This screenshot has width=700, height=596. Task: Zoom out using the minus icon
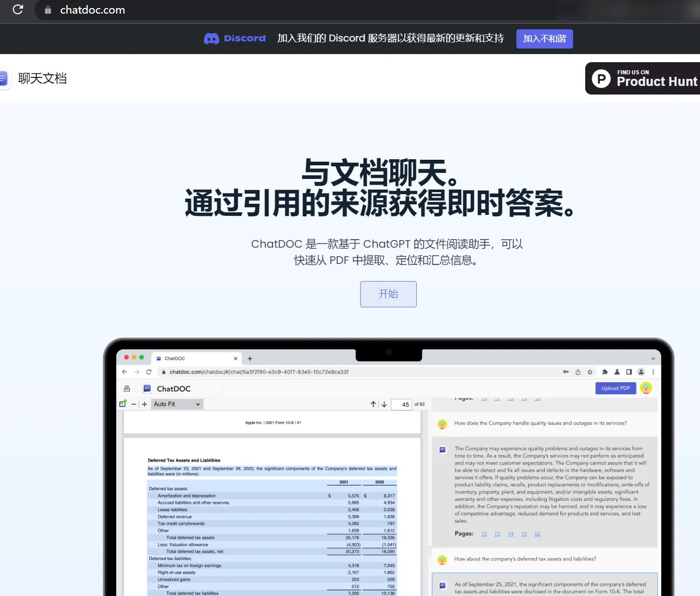[134, 404]
